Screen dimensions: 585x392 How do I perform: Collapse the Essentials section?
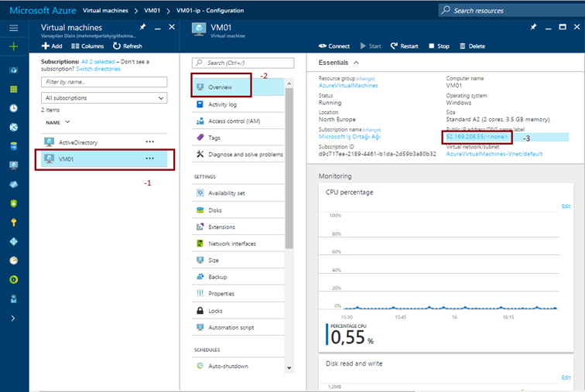pyautogui.click(x=356, y=63)
